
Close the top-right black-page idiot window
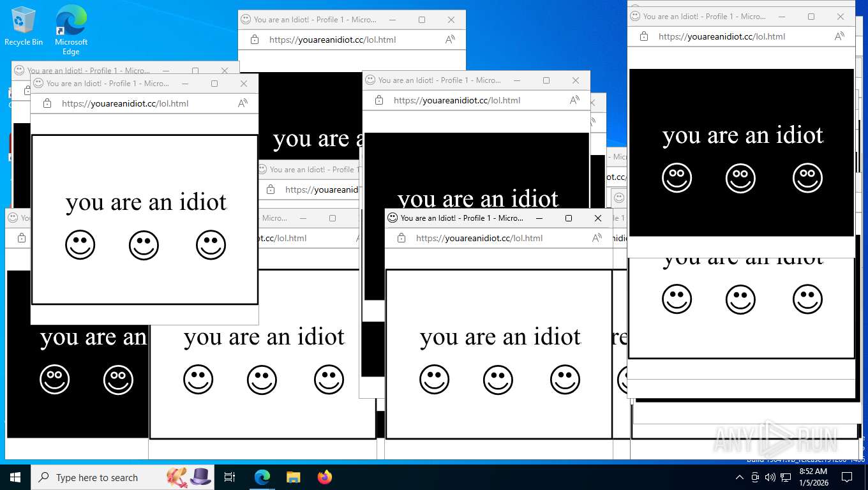[841, 17]
